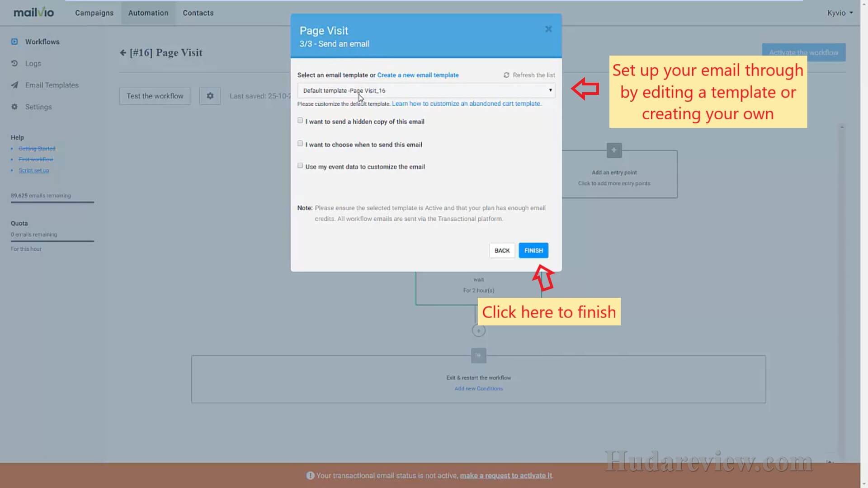
Task: Click the 'Test the workflow' button
Action: point(155,95)
